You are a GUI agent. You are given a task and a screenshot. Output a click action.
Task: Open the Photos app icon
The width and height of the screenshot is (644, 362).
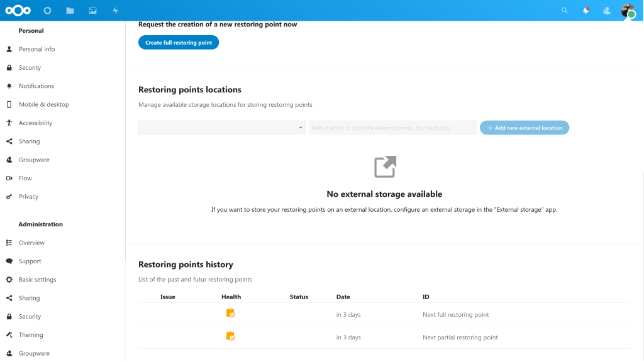92,11
